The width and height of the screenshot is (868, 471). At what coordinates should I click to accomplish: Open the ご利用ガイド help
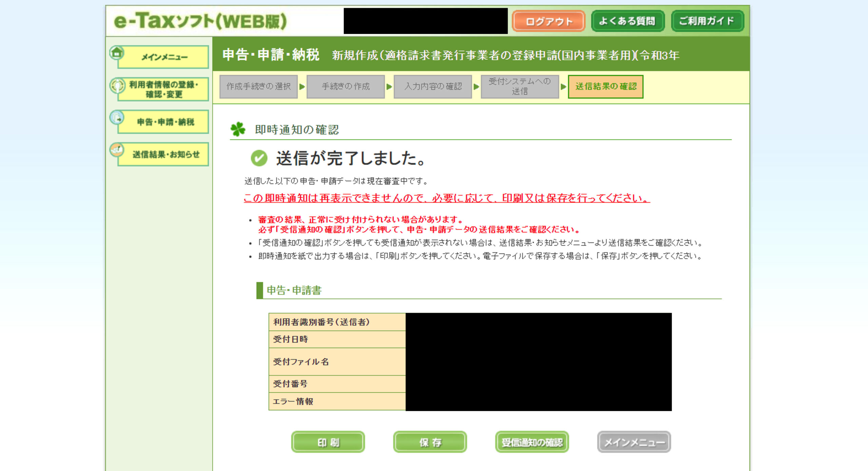[x=707, y=21]
